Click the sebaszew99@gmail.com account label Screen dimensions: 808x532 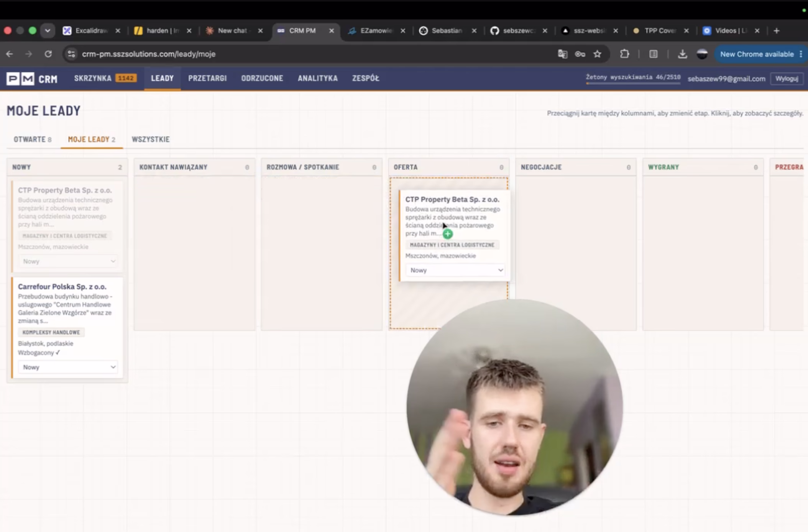[726, 79]
